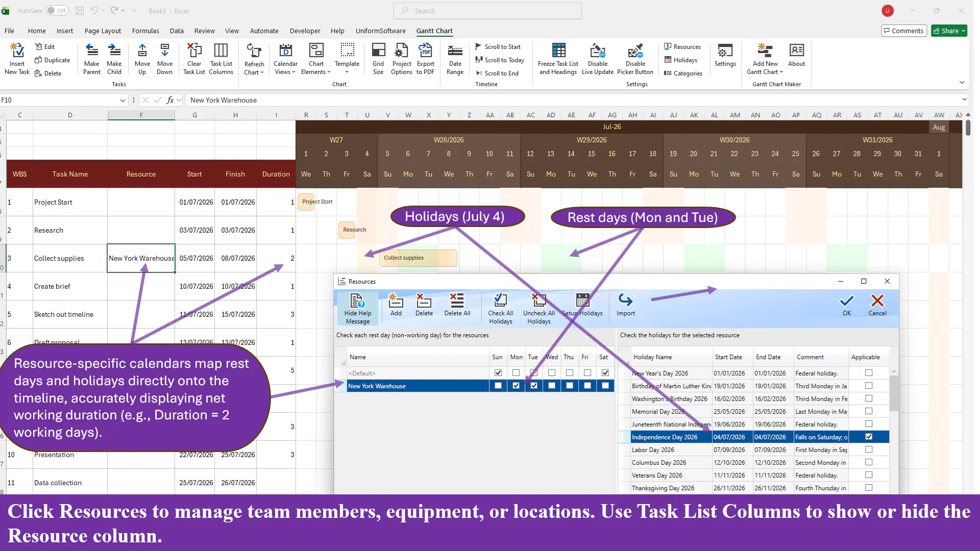Screen dimensions: 980x551
Task: Delete the selected task from ribbon
Action: [48, 73]
